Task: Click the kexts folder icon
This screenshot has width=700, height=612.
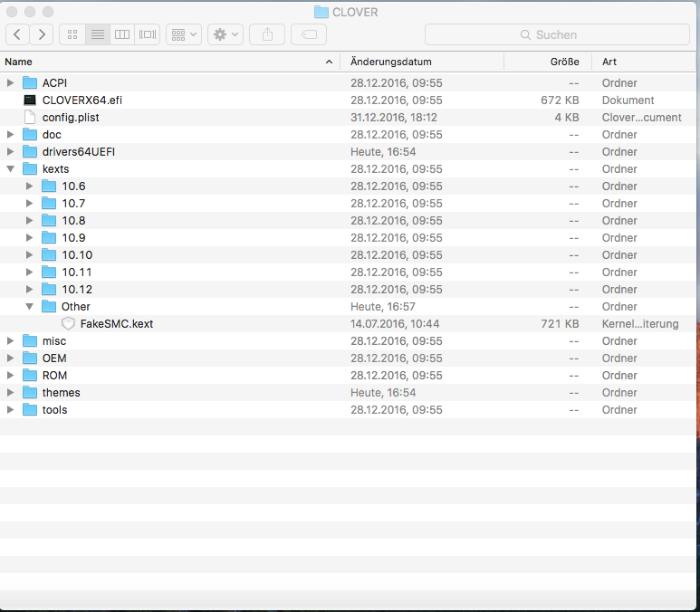Action: pos(30,168)
